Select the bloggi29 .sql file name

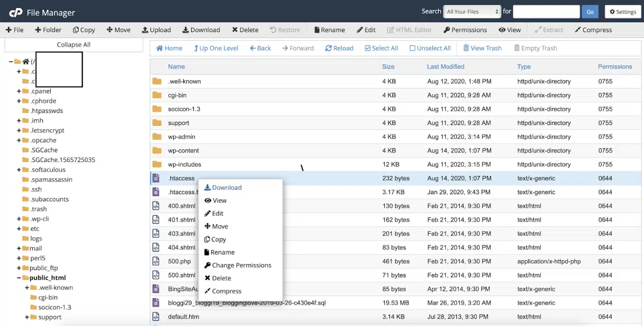click(x=247, y=303)
